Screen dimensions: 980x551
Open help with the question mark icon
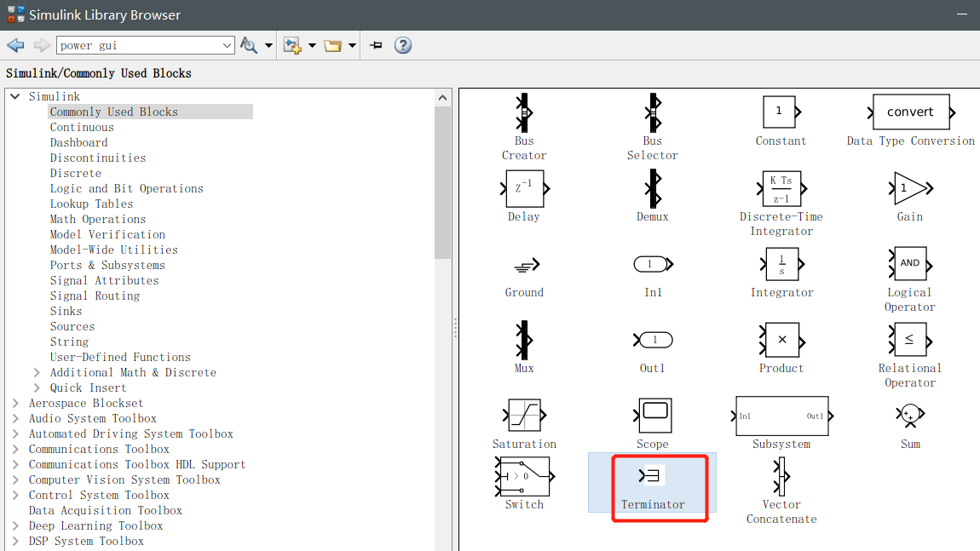point(403,45)
